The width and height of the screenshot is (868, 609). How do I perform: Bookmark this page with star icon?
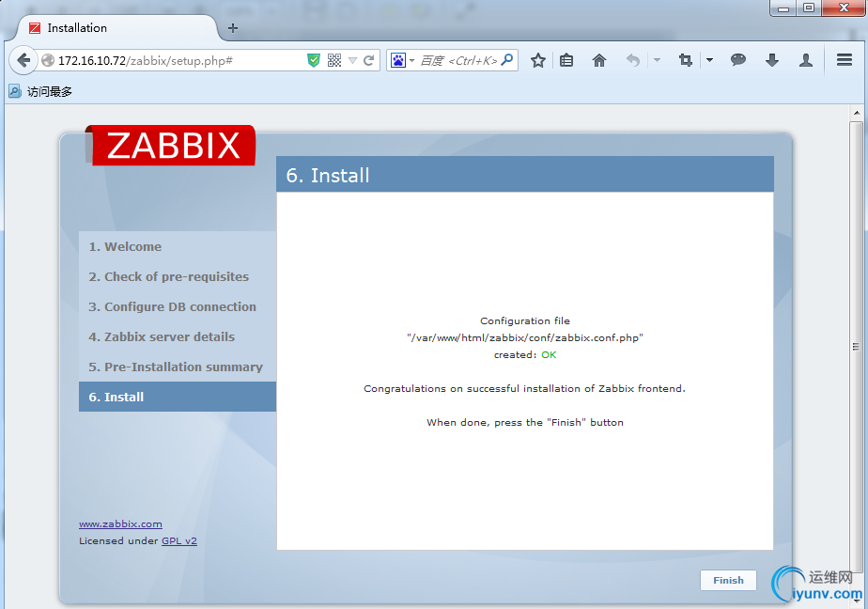tap(537, 60)
